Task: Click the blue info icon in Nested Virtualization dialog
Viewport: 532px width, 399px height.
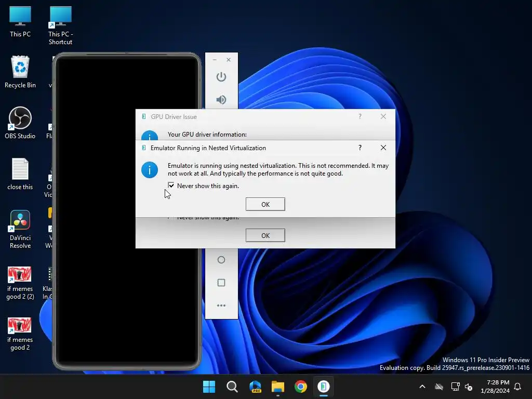Action: pos(150,170)
